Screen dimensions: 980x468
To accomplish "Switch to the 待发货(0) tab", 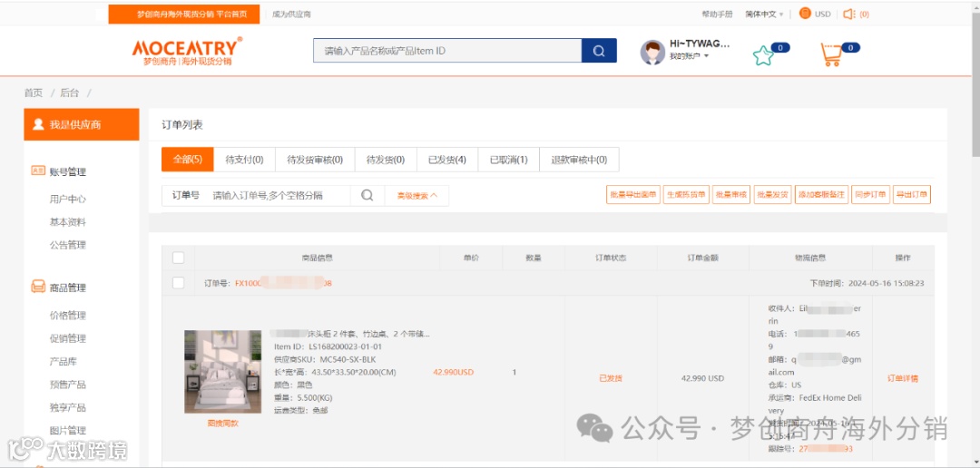I will tap(386, 160).
